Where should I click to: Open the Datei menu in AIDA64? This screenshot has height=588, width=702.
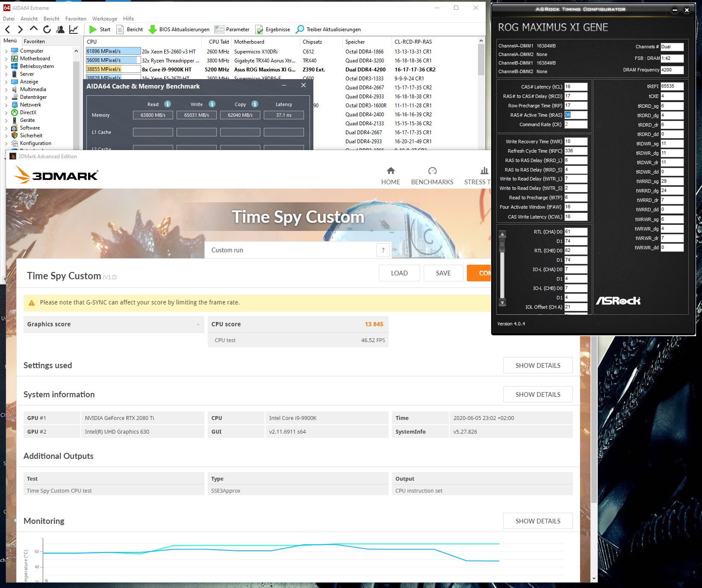click(9, 19)
